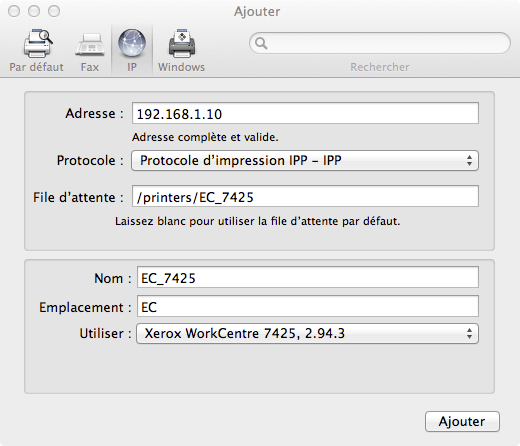This screenshot has width=520, height=446.
Task: Click the Emplacement text field
Action: coord(308,306)
